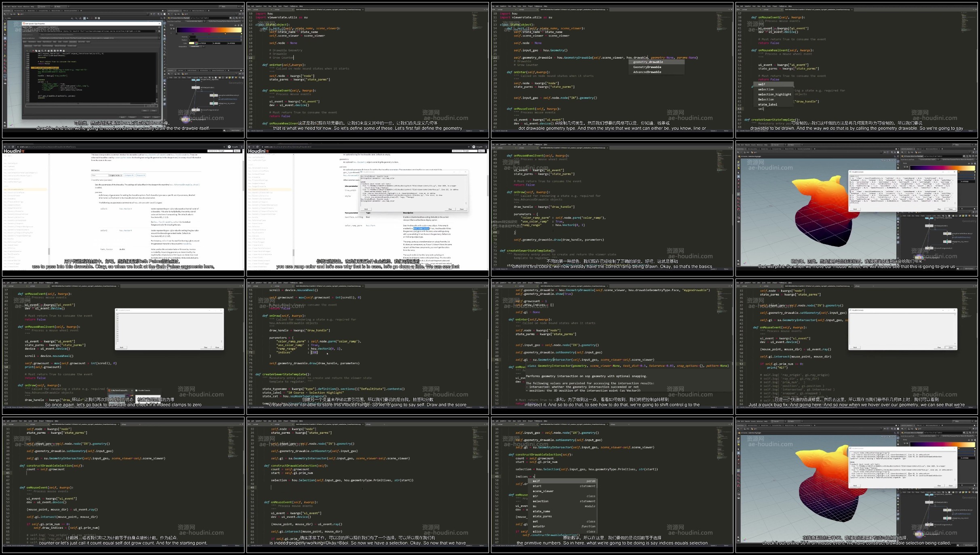The width and height of the screenshot is (980, 555).
Task: Click Collapse All on AdvancedDrawable docs page
Action: click(129, 175)
